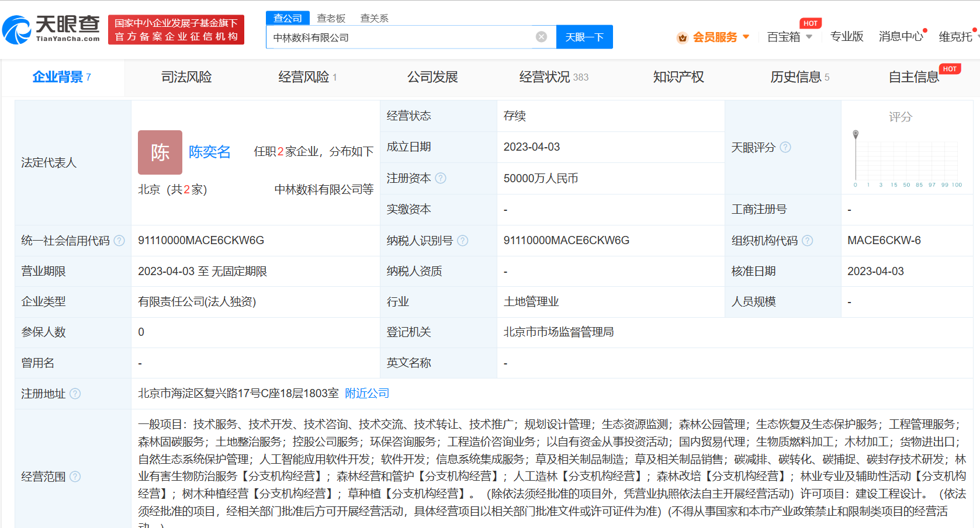The height and width of the screenshot is (528, 980).
Task: Clear the search box with the X icon
Action: [x=541, y=37]
